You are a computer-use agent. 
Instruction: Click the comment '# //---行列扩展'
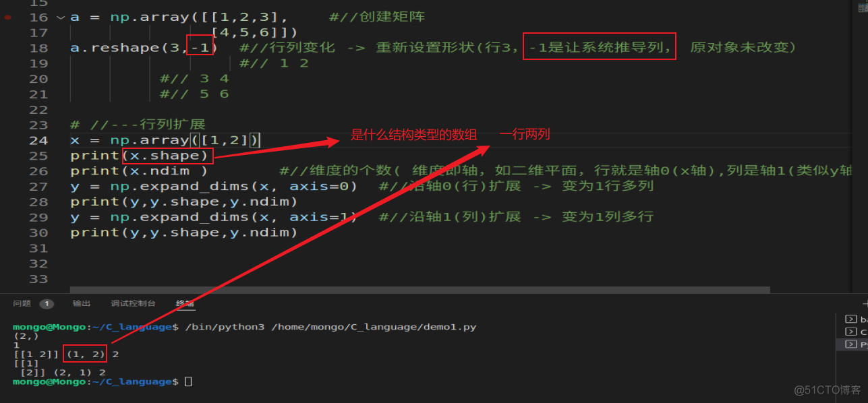click(138, 125)
